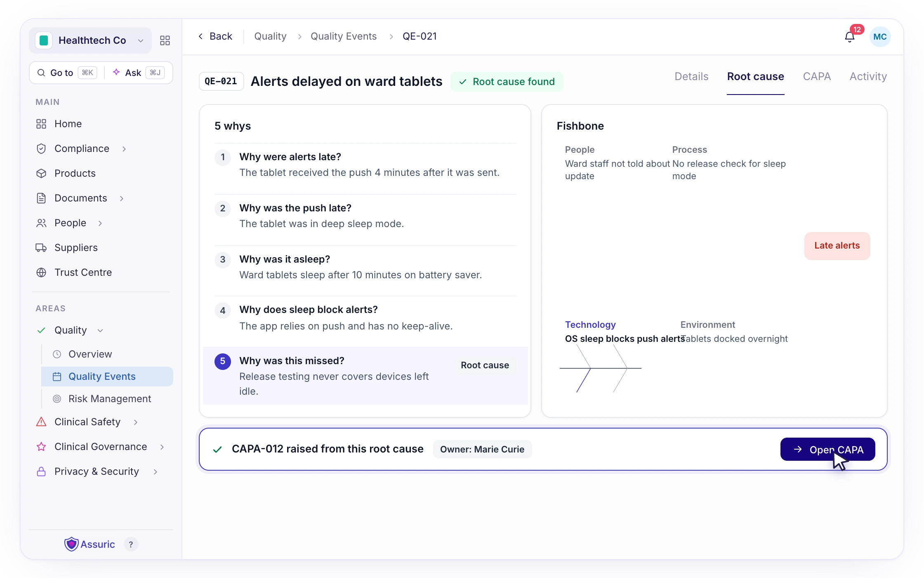Open the Healthtech Co workspace dropdown

(x=90, y=40)
